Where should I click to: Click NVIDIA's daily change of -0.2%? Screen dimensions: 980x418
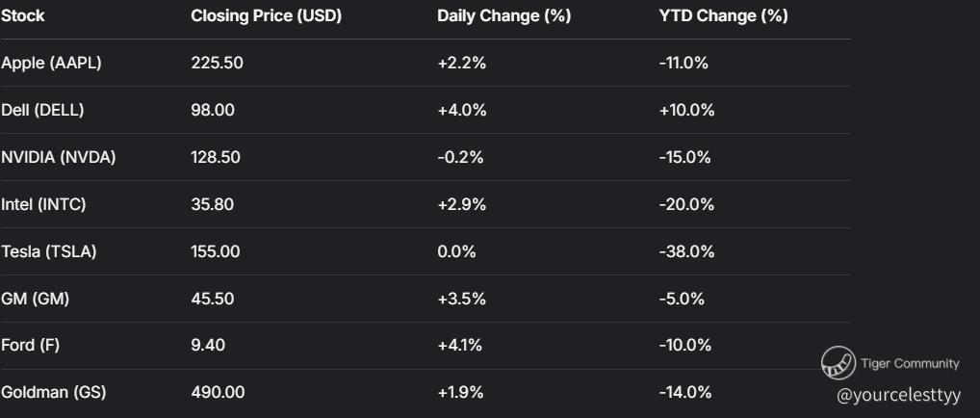coord(460,158)
